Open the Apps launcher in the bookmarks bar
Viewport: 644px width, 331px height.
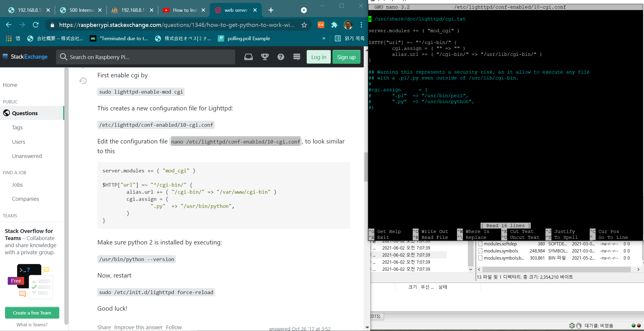tap(9, 38)
